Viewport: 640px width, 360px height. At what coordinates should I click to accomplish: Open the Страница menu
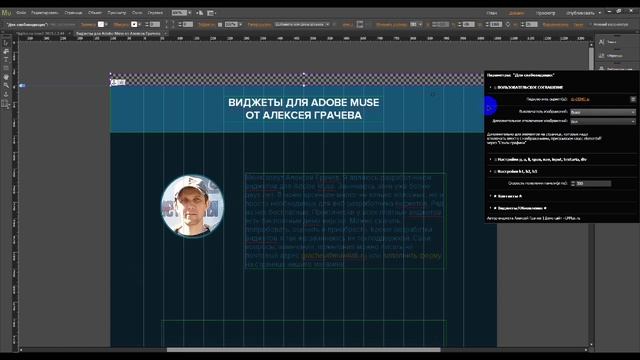point(73,13)
